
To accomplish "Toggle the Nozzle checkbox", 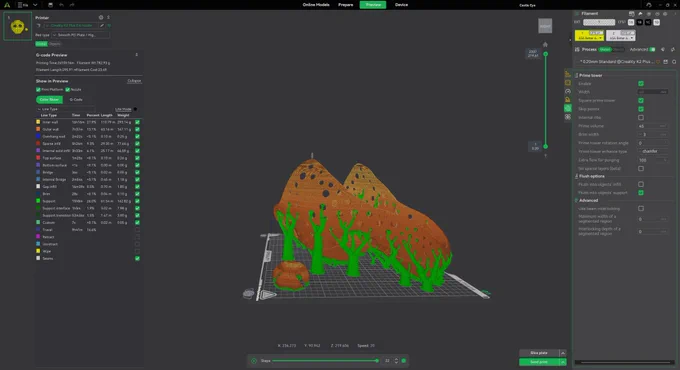I will [x=68, y=89].
